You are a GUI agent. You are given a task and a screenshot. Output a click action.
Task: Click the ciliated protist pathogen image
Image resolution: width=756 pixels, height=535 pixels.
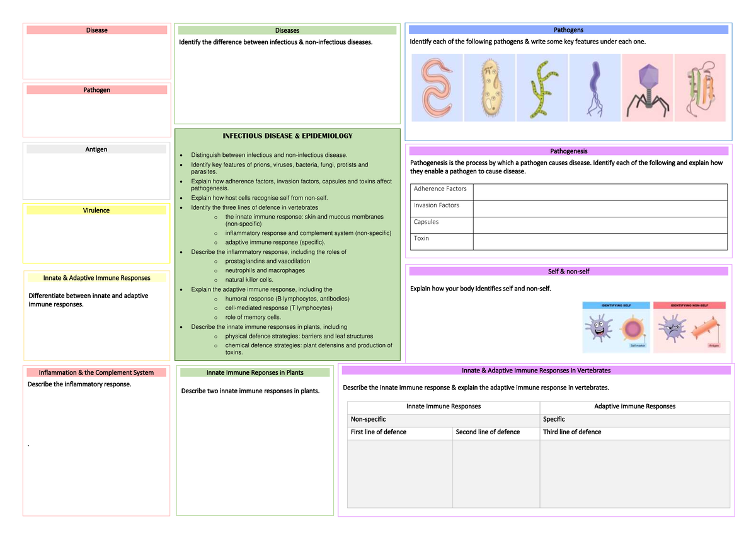[490, 88]
